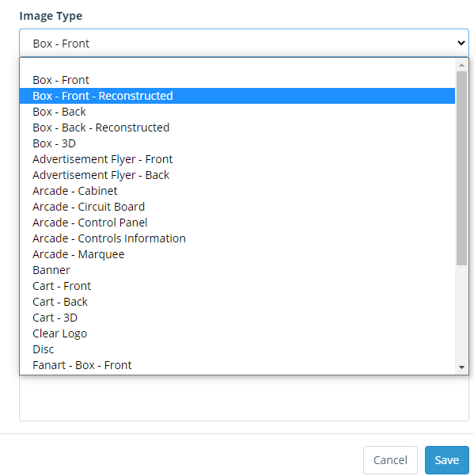Select the Banner image type
Screen dimensions: 474x476
tap(237, 270)
